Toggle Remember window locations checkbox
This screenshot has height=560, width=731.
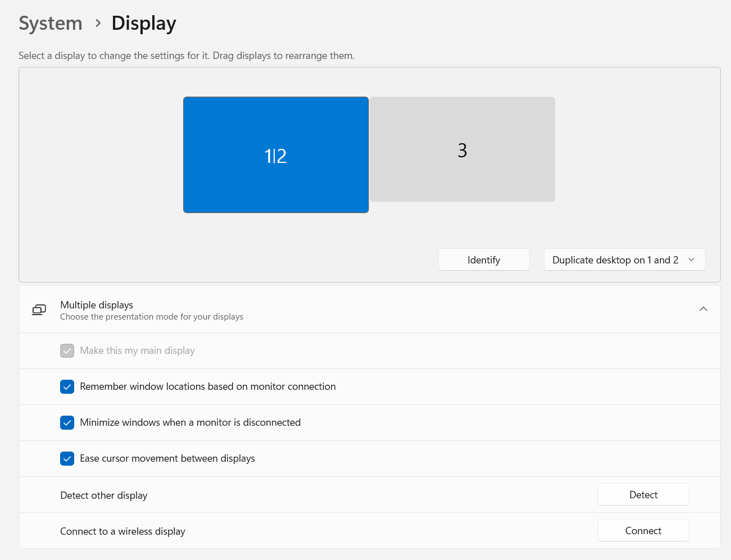67,386
